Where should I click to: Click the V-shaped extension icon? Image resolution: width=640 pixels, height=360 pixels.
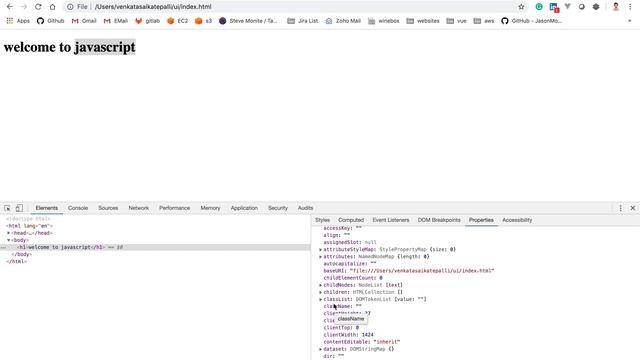pyautogui.click(x=567, y=7)
